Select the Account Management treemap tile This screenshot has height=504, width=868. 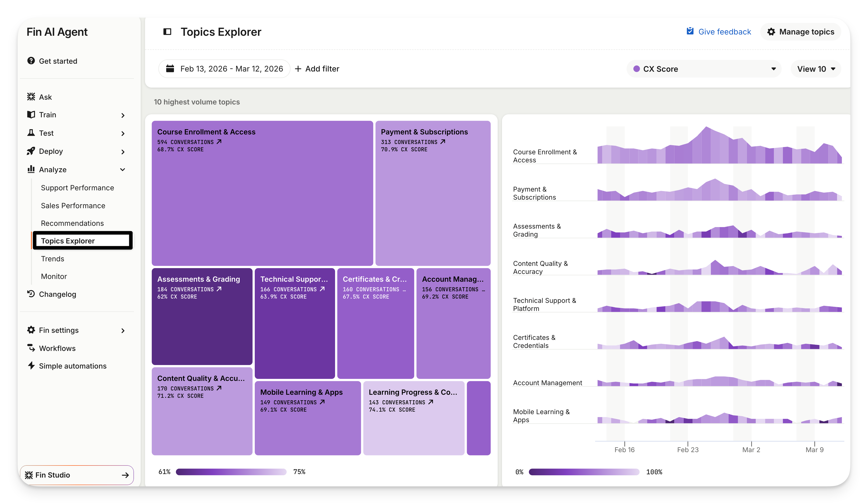[x=453, y=323]
